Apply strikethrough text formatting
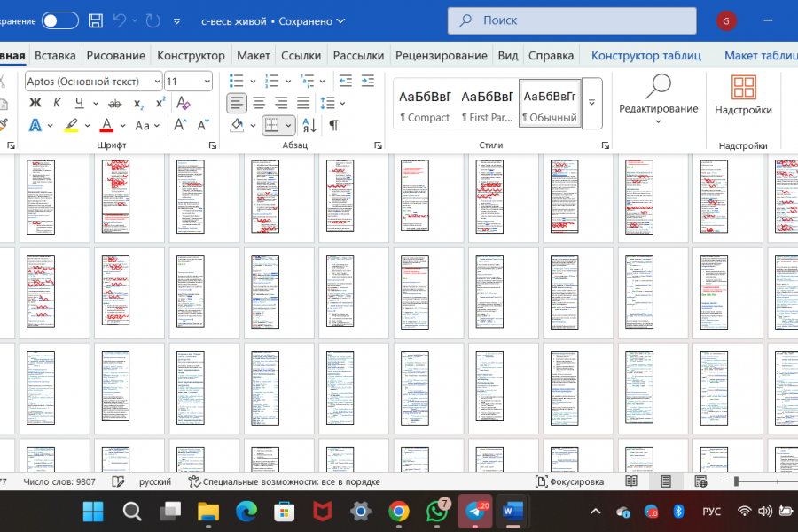 (115, 104)
